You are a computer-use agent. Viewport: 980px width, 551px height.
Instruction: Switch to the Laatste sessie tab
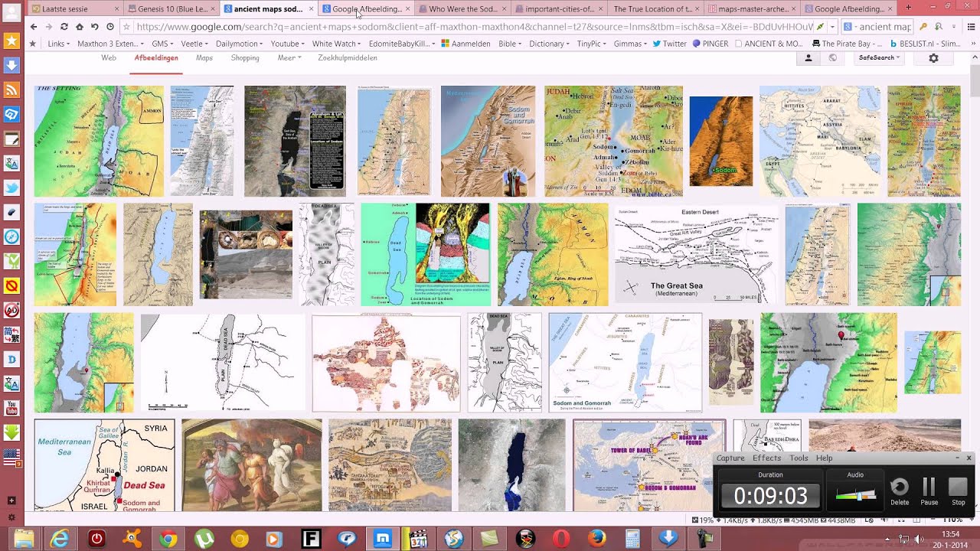coord(75,8)
